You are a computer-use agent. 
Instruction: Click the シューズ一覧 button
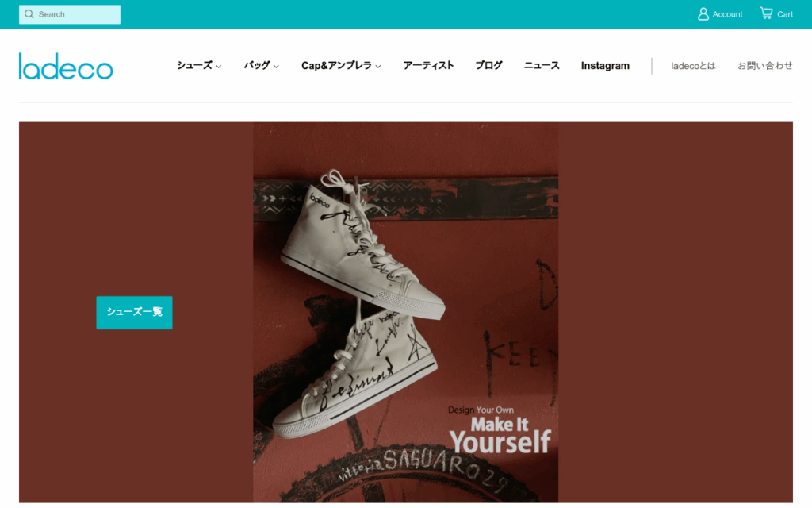[x=134, y=313]
